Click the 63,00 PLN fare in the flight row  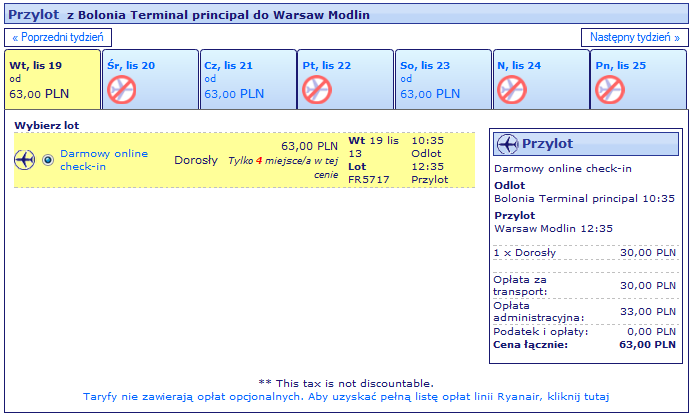[309, 146]
